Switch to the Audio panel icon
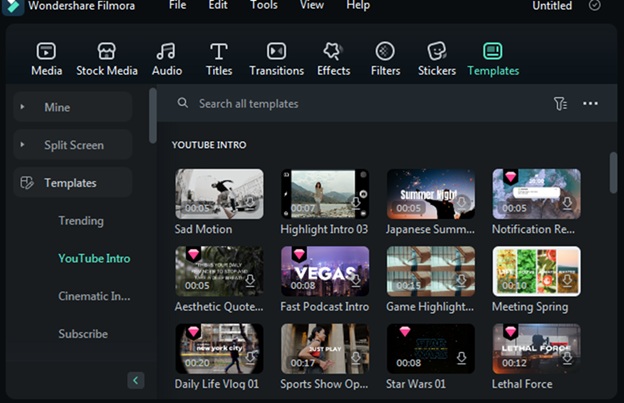This screenshot has height=403, width=624. (x=166, y=52)
